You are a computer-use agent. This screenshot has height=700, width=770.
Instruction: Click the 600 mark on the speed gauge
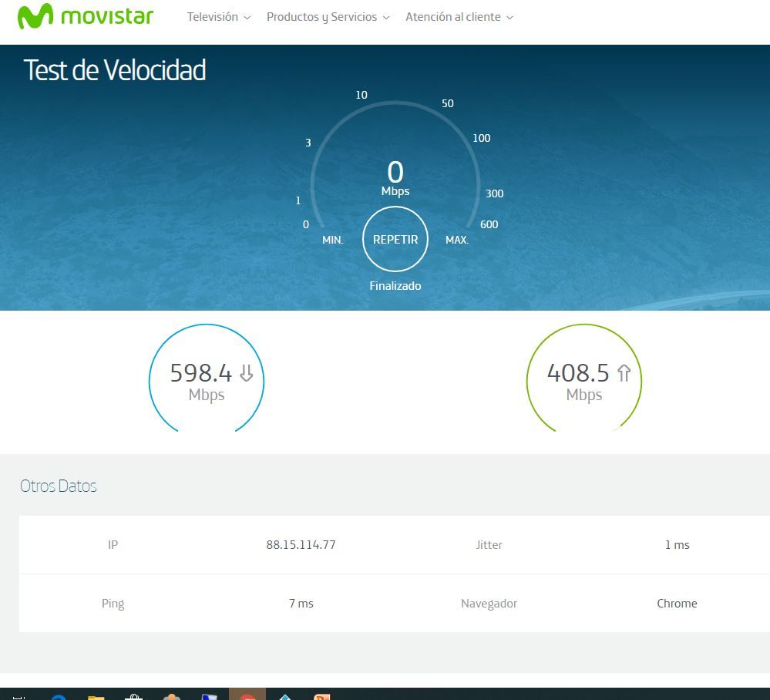[x=489, y=224]
